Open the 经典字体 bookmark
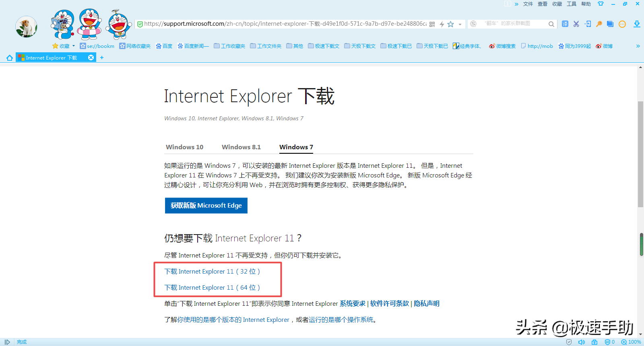Viewport: 644px width, 346px height. point(467,46)
